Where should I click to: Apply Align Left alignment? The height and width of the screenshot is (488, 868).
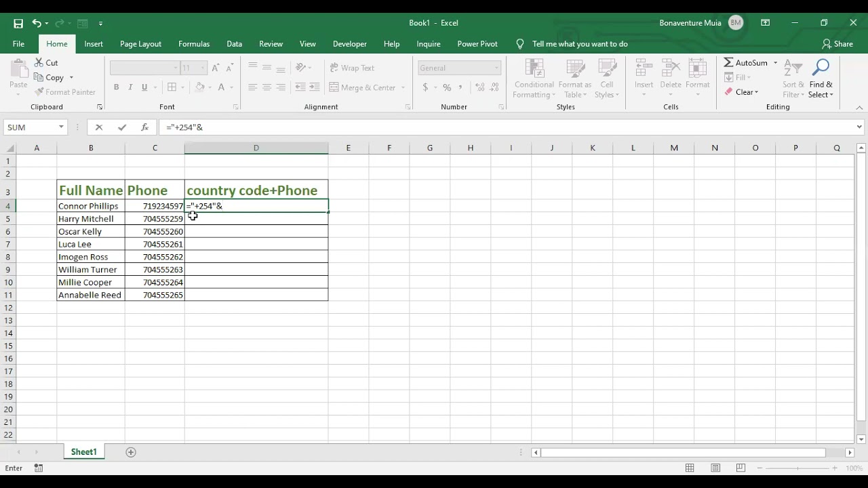click(252, 87)
